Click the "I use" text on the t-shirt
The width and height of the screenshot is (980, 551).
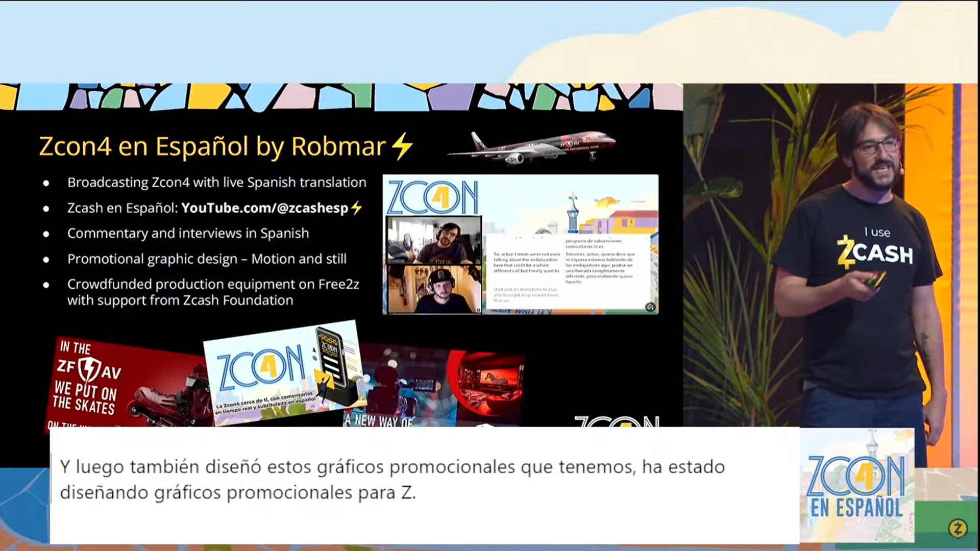tap(877, 232)
